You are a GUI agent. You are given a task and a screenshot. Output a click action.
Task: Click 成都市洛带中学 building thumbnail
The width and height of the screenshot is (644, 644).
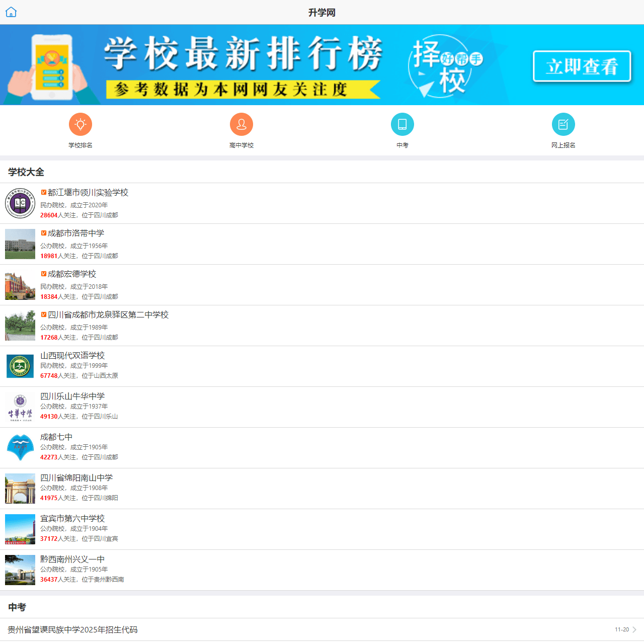[x=20, y=244]
